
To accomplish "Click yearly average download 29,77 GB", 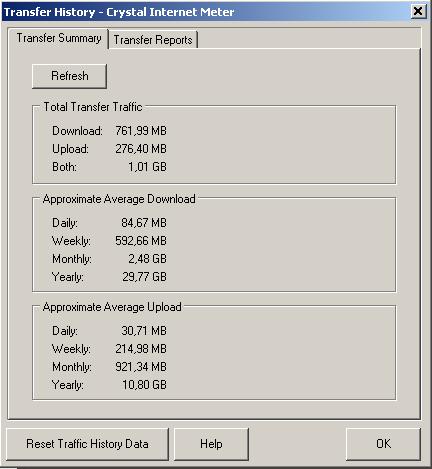I will point(144,277).
